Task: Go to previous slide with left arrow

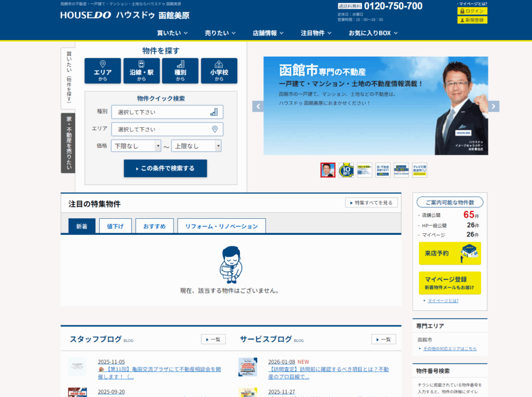Action: [x=258, y=106]
